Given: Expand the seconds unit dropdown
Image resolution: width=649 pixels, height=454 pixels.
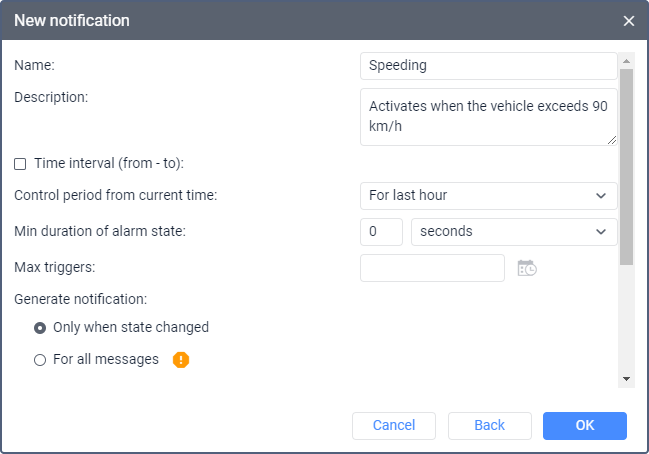Looking at the screenshot, I should (x=514, y=232).
